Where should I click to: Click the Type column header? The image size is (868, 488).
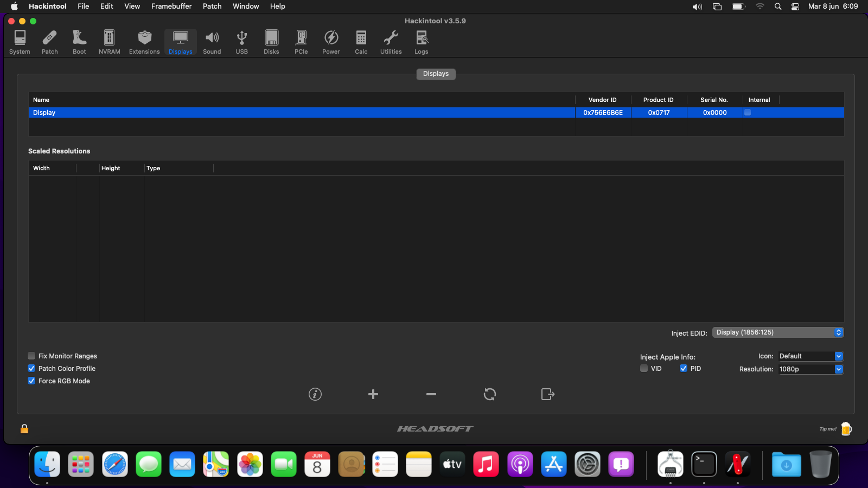179,168
